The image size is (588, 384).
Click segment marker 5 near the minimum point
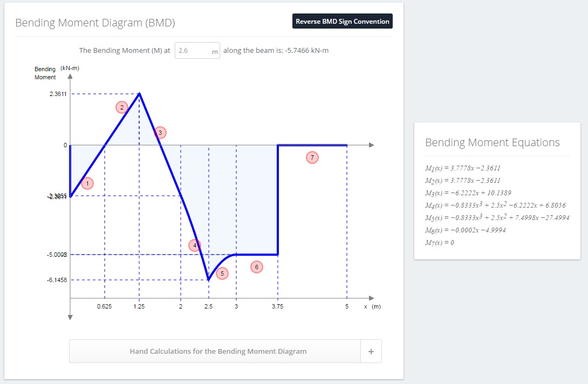pyautogui.click(x=222, y=273)
